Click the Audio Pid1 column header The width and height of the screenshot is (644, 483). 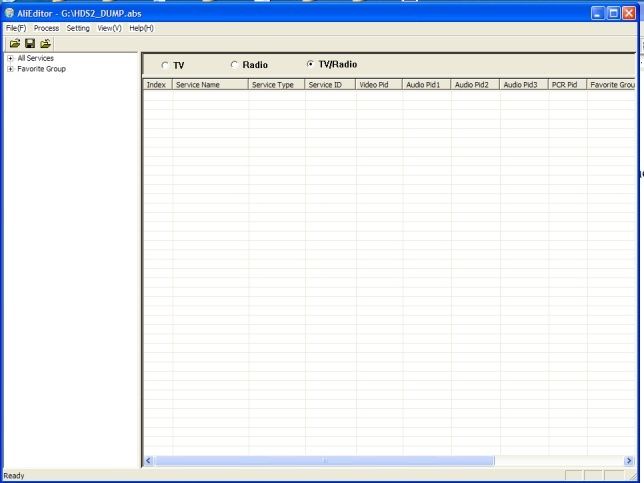pyautogui.click(x=427, y=85)
